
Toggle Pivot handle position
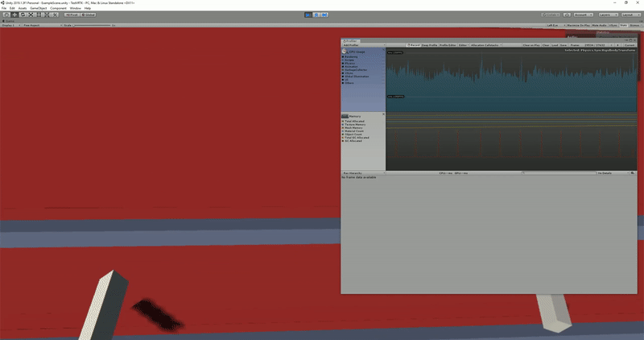[72, 15]
